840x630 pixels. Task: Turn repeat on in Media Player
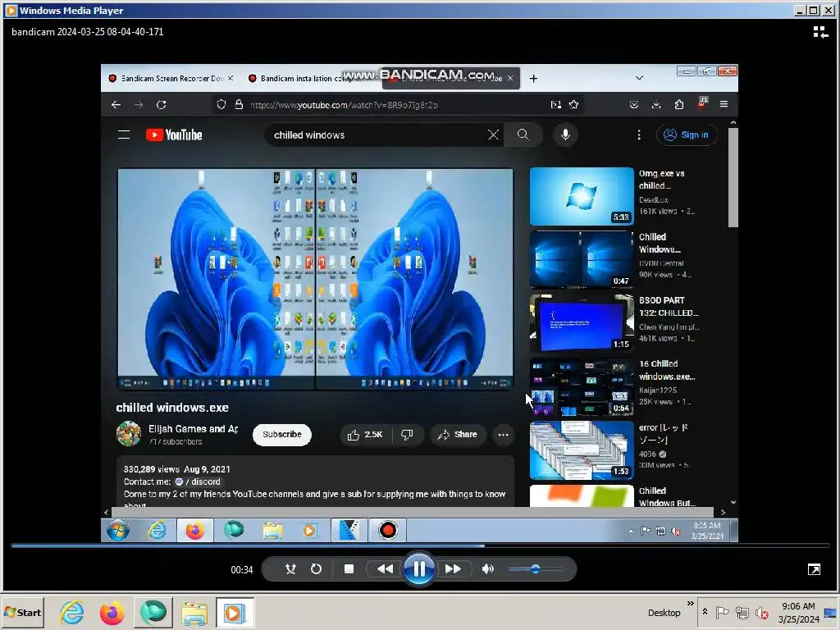click(x=316, y=569)
